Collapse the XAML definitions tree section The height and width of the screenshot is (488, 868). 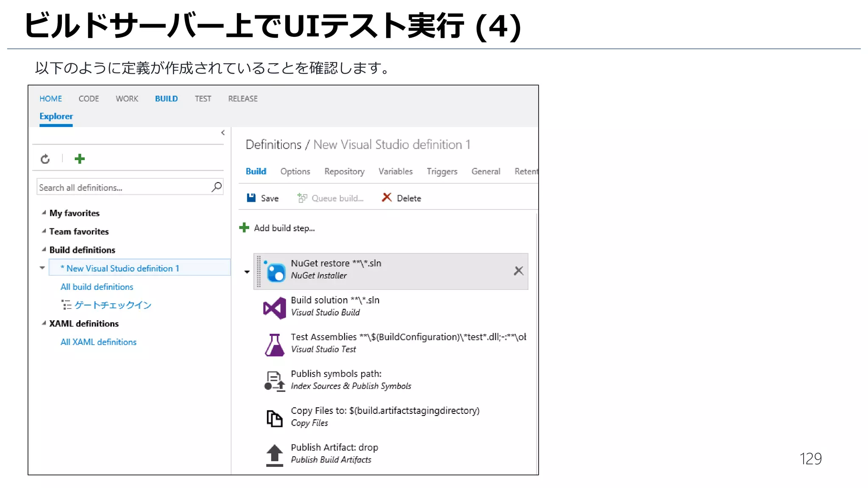tap(44, 323)
